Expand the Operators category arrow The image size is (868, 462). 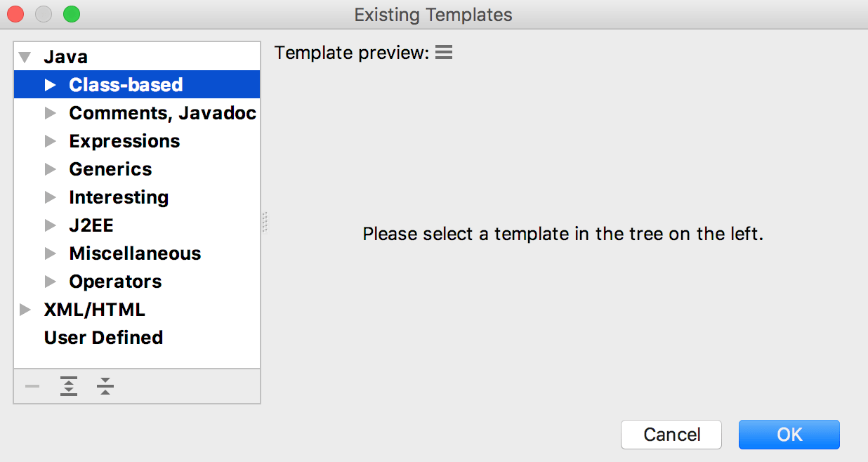coord(51,282)
